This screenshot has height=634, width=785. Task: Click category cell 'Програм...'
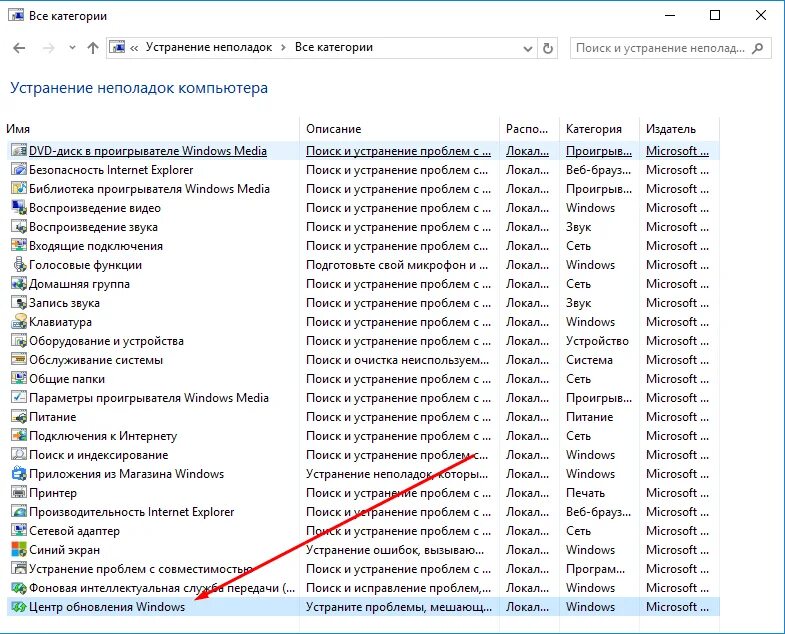[x=595, y=569]
